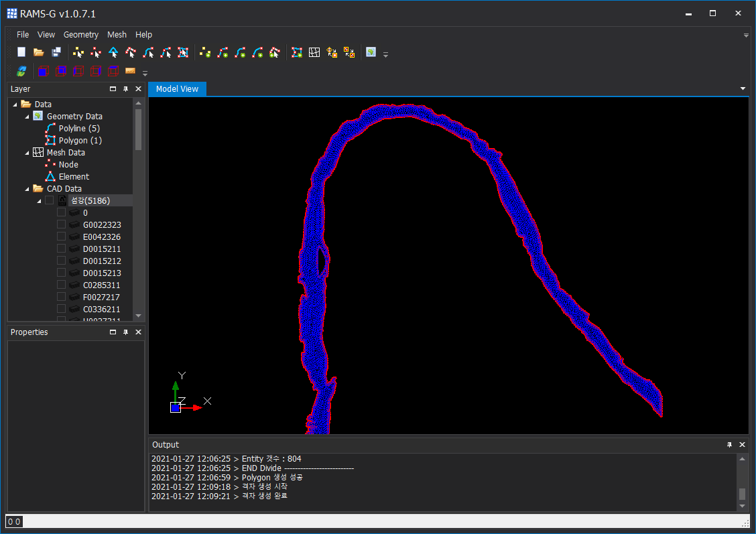
Task: Toggle checkbox for layer F0027217
Action: 61,296
